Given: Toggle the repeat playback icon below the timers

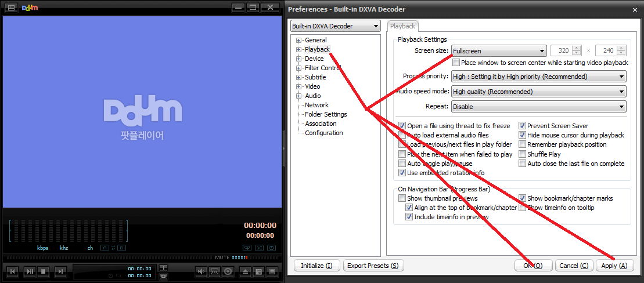Looking at the screenshot, I should click(x=247, y=248).
